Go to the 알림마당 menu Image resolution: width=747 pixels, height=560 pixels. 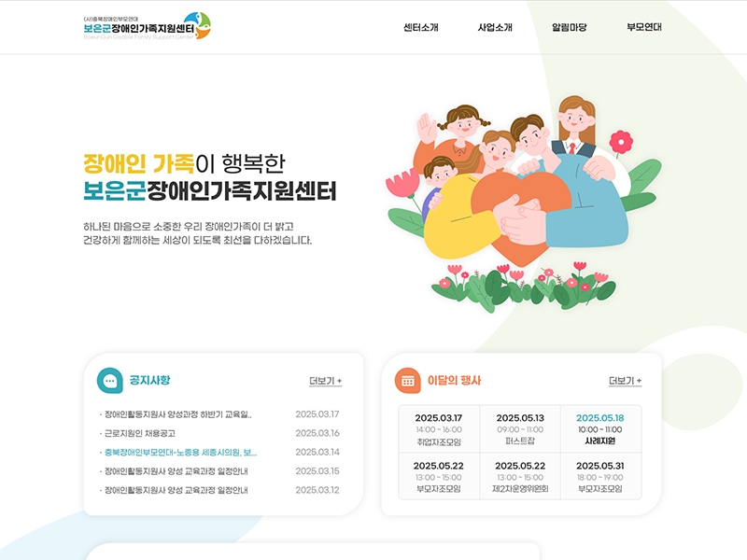570,27
